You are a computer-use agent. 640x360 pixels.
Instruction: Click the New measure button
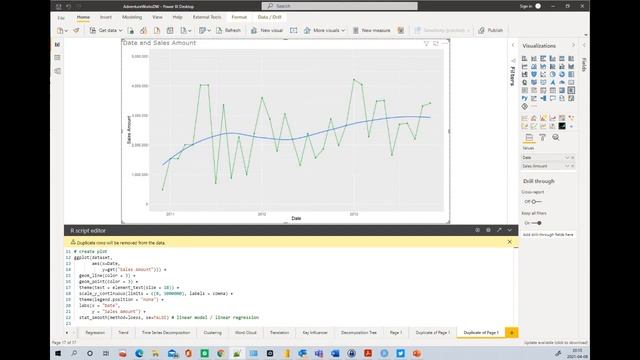click(371, 31)
